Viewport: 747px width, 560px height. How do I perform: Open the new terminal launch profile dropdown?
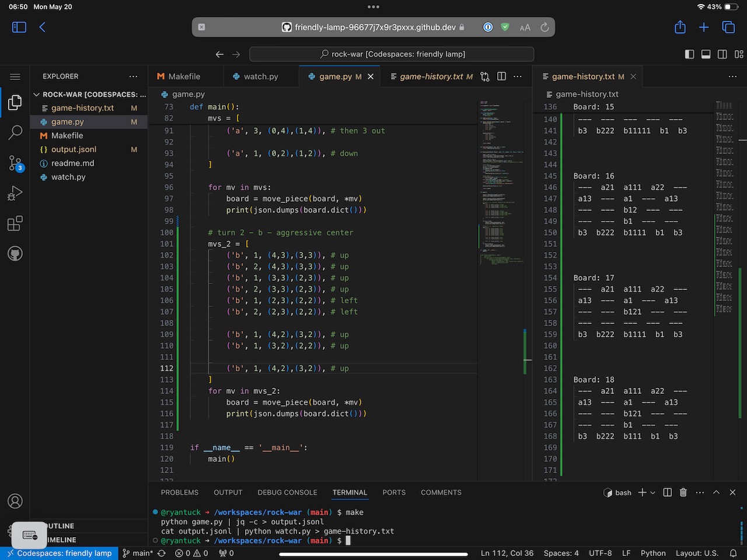(652, 493)
